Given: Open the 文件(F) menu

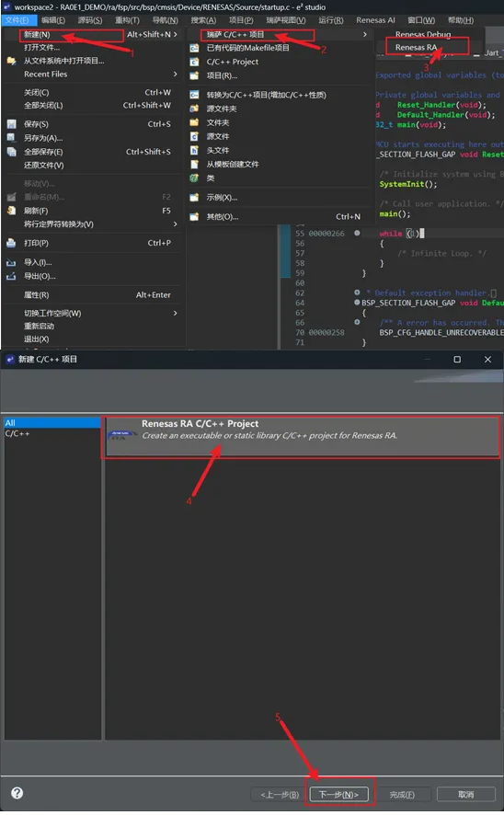Looking at the screenshot, I should (x=17, y=20).
